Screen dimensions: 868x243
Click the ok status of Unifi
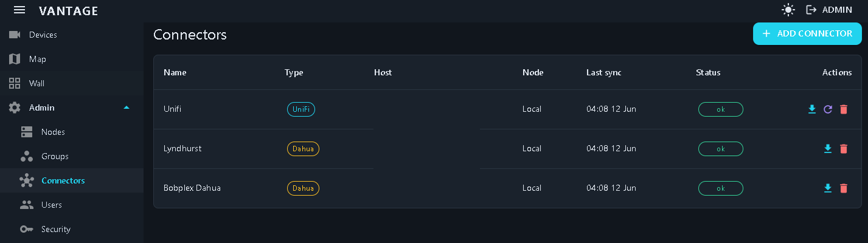(721, 109)
